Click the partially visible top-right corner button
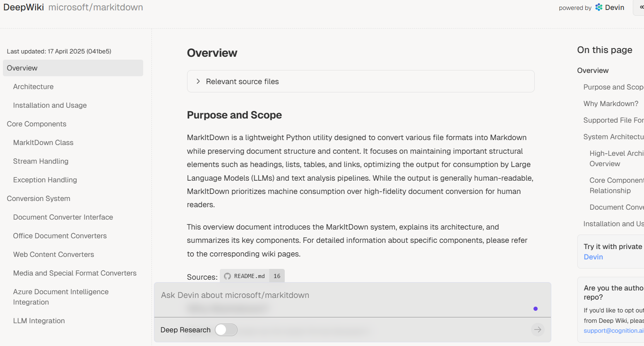644x346 pixels. (640, 7)
